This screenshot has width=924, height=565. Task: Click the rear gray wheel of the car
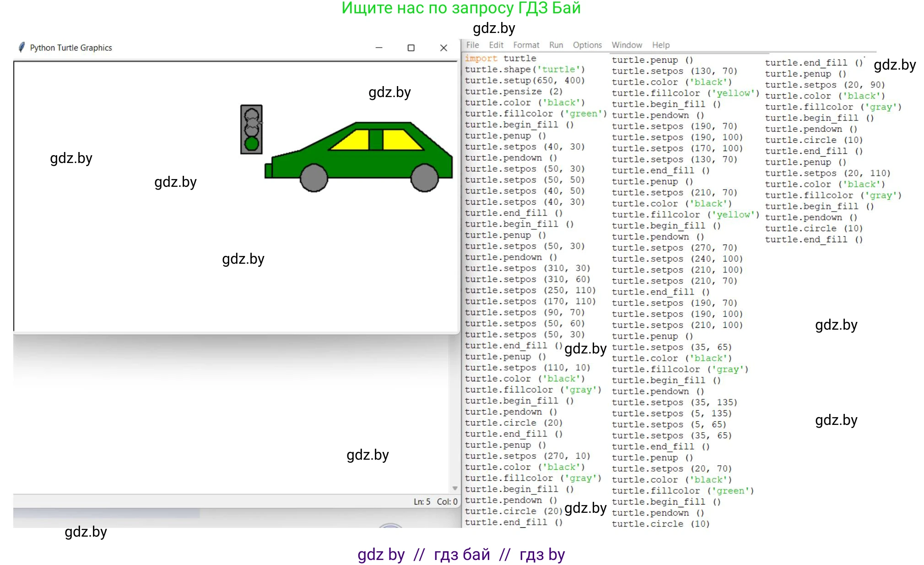(x=424, y=178)
